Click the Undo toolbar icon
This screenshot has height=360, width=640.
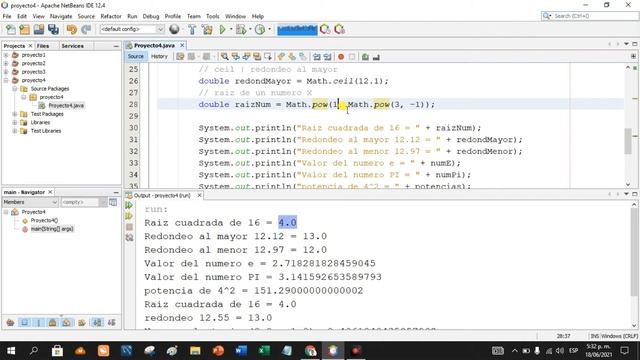click(72, 29)
